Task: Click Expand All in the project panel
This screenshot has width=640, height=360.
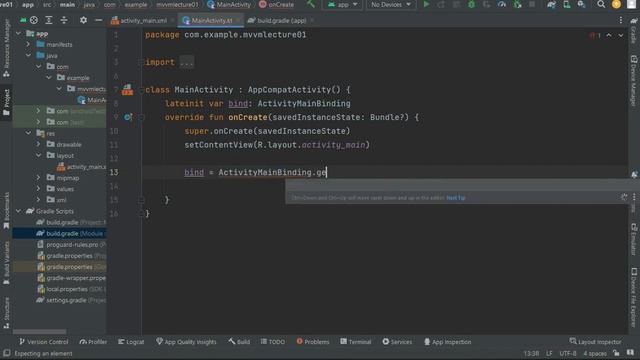Action: pos(49,20)
